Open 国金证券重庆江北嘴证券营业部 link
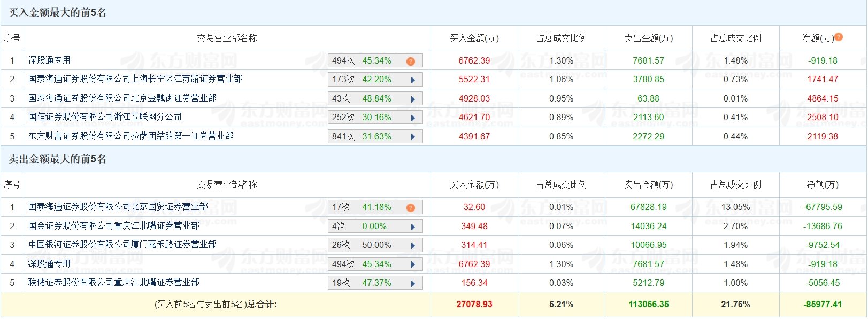Screen dimensions: 868x319 (x=113, y=226)
